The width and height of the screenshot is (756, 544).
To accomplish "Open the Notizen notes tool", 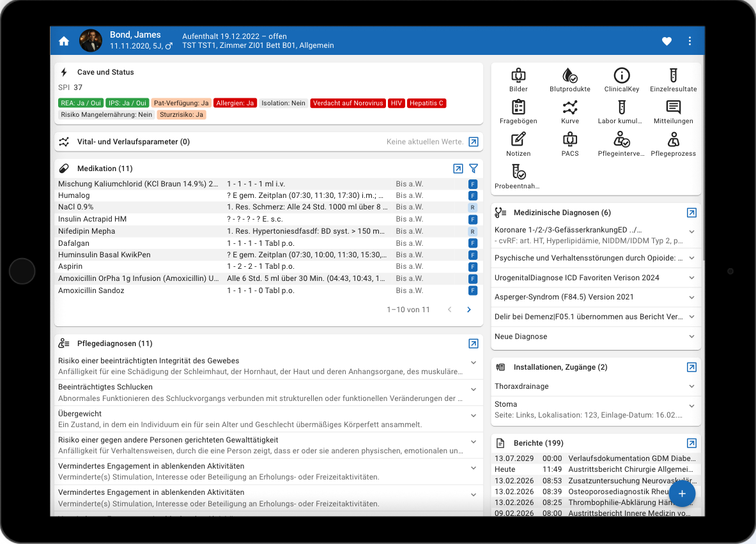I will click(x=518, y=144).
